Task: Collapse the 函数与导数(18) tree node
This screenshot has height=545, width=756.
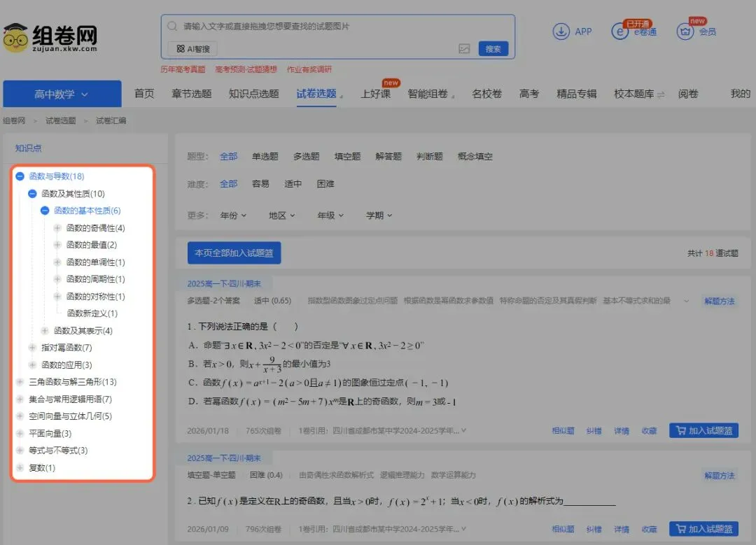Action: coord(20,176)
